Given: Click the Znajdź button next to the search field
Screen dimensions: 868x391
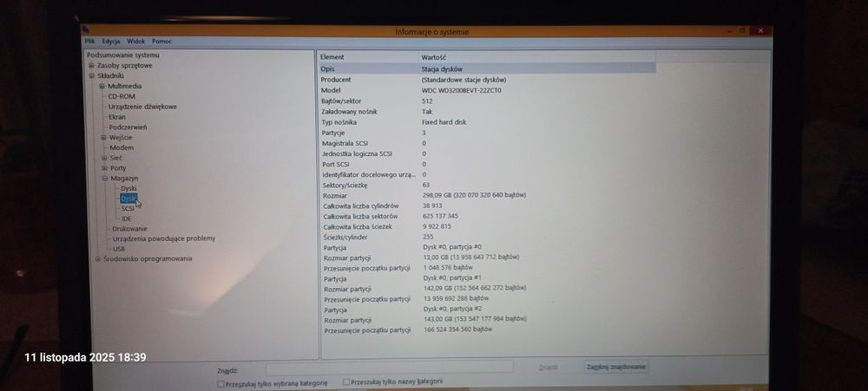Looking at the screenshot, I should tap(548, 368).
